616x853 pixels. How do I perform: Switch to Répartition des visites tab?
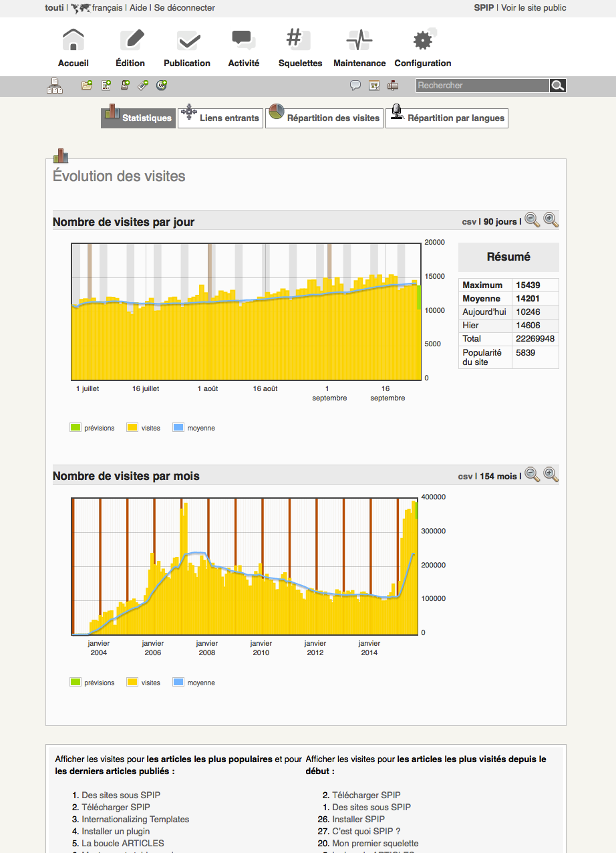click(324, 118)
